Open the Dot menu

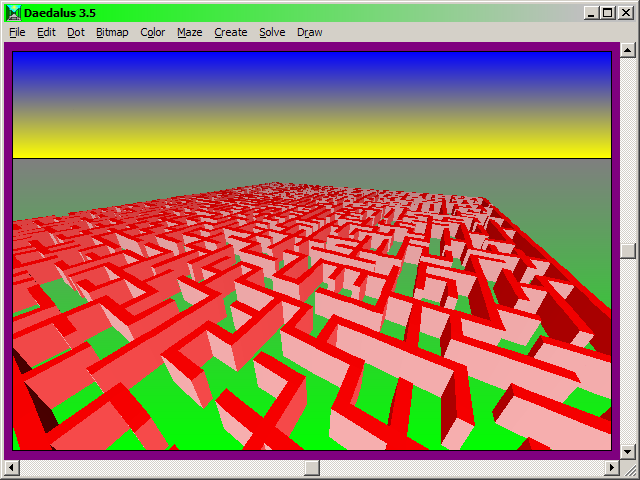tap(76, 32)
